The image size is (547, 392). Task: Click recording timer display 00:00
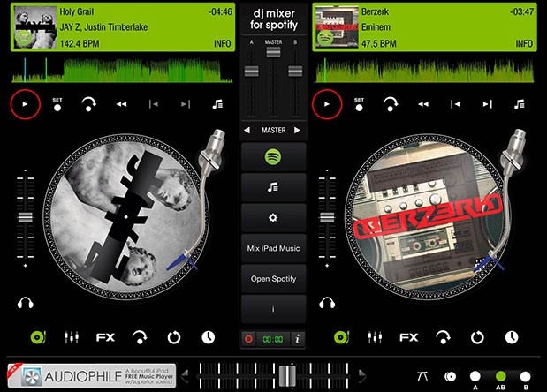tap(273, 339)
